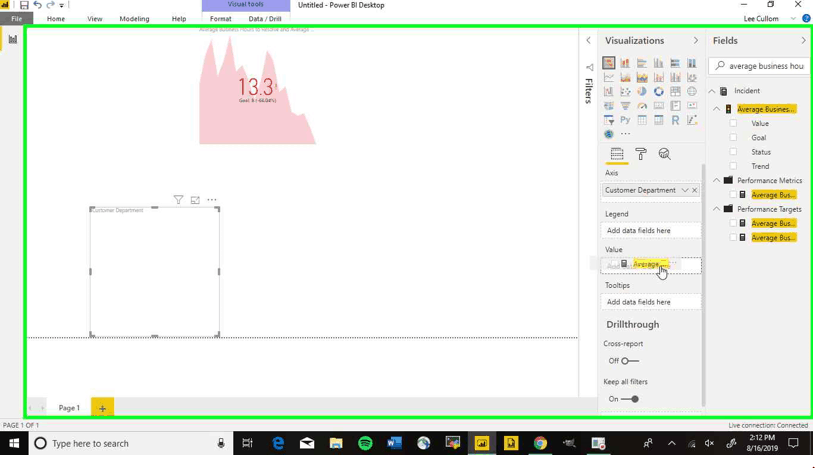The height and width of the screenshot is (468, 815).
Task: Pick the Line chart visualization
Action: [x=609, y=77]
